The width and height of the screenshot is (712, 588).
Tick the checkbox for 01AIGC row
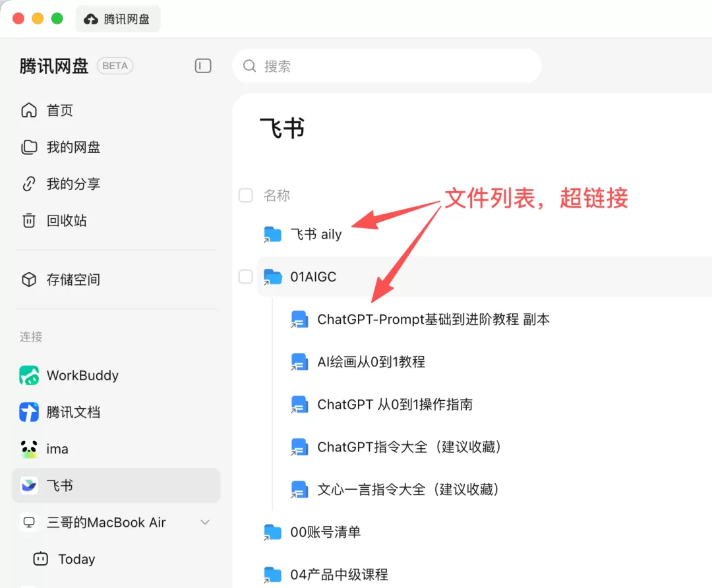(x=246, y=276)
